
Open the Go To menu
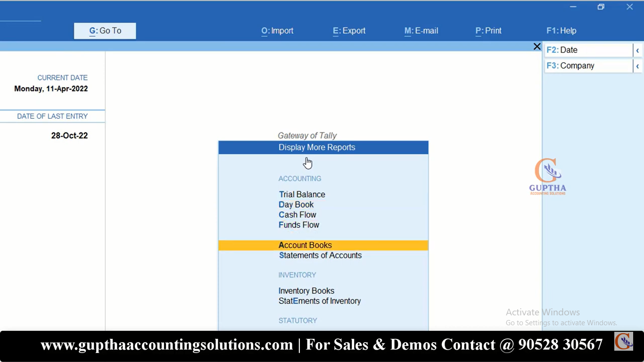(105, 31)
